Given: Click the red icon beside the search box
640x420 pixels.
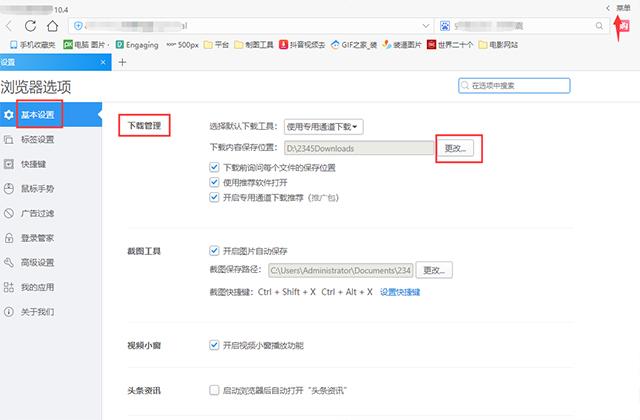Looking at the screenshot, I should (x=623, y=26).
